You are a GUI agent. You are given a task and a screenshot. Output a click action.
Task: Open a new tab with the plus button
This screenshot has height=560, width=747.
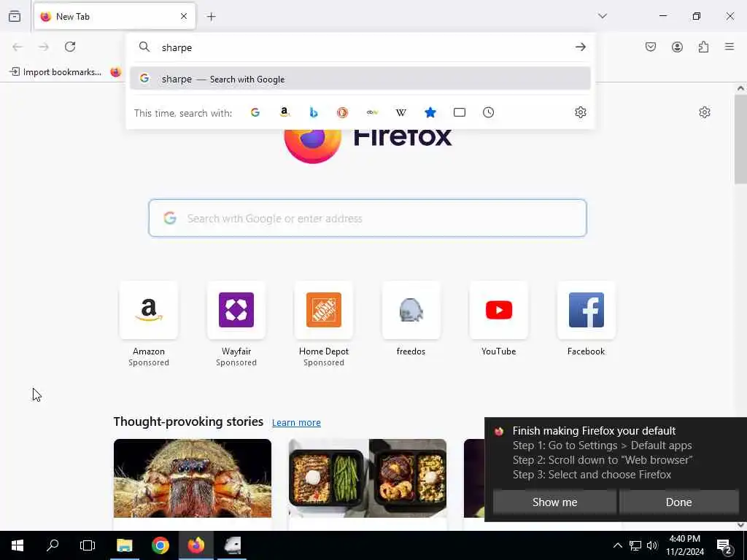click(212, 17)
